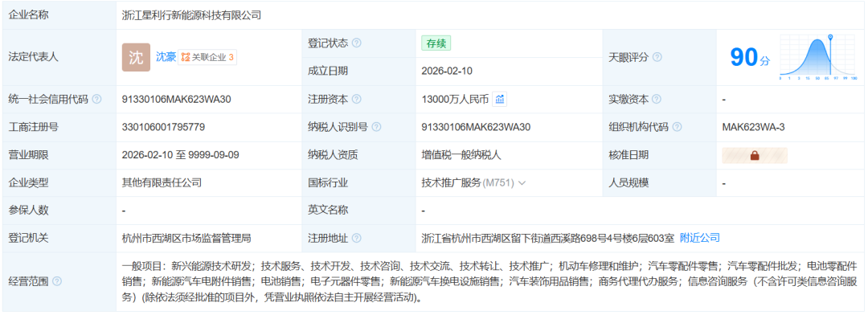This screenshot has height=315, width=868.
Task: Click credit code 91330106MAK623WA30 under 统一社会信用代码
Action: pos(177,100)
